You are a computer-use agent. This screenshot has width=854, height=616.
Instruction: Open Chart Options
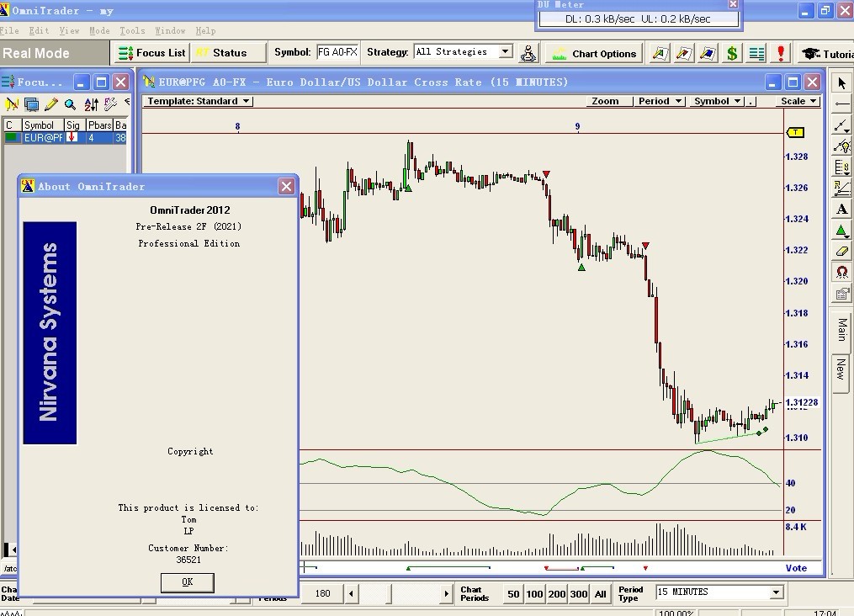(594, 53)
